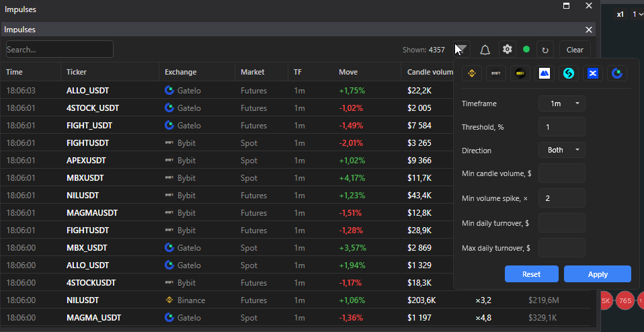644x332 pixels.
Task: Select the MBXUSDT ticker
Action: pyautogui.click(x=85, y=177)
